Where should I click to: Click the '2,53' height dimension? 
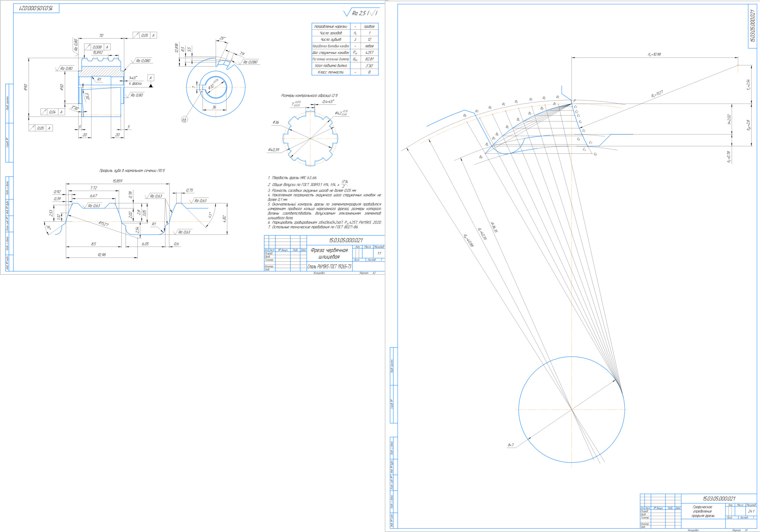(x=51, y=213)
